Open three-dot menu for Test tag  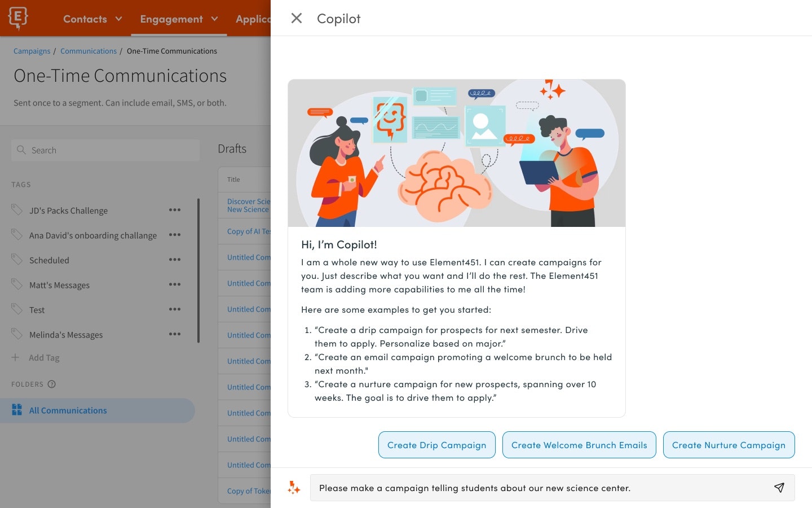click(x=175, y=309)
